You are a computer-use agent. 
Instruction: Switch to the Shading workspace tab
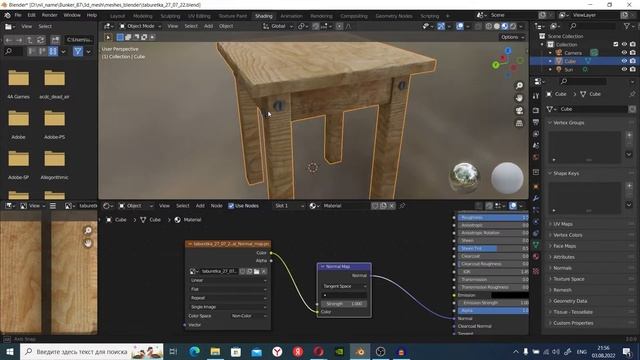coord(264,16)
